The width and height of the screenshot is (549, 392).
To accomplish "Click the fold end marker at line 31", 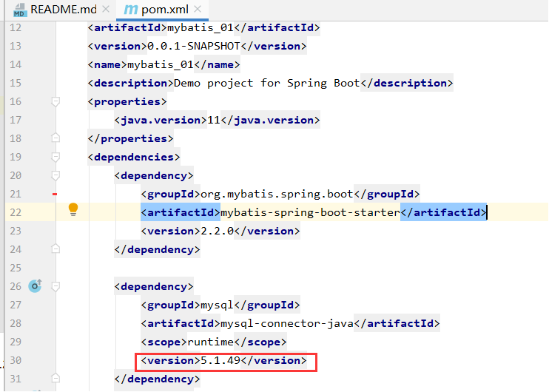I will [x=55, y=379].
